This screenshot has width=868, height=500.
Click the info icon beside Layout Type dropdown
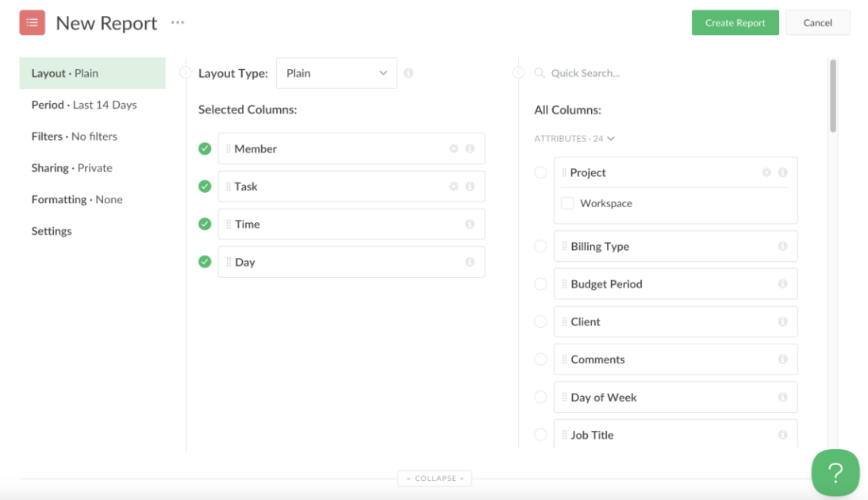click(x=410, y=72)
